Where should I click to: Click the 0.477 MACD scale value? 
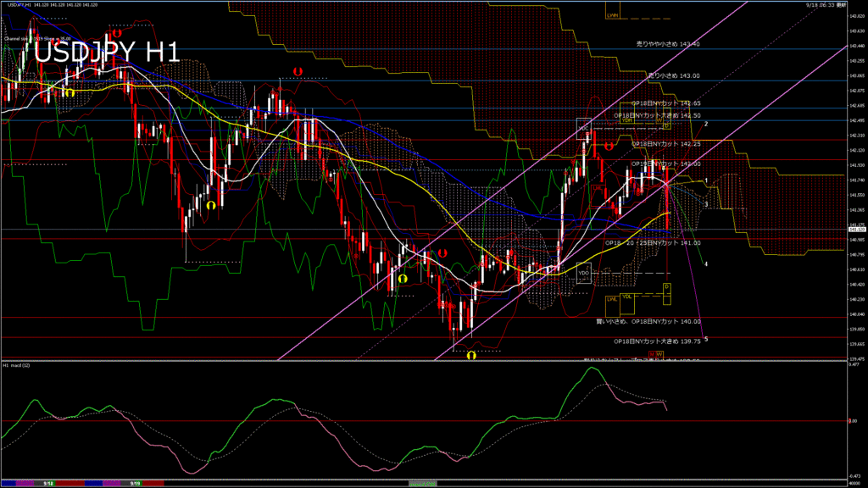click(854, 364)
